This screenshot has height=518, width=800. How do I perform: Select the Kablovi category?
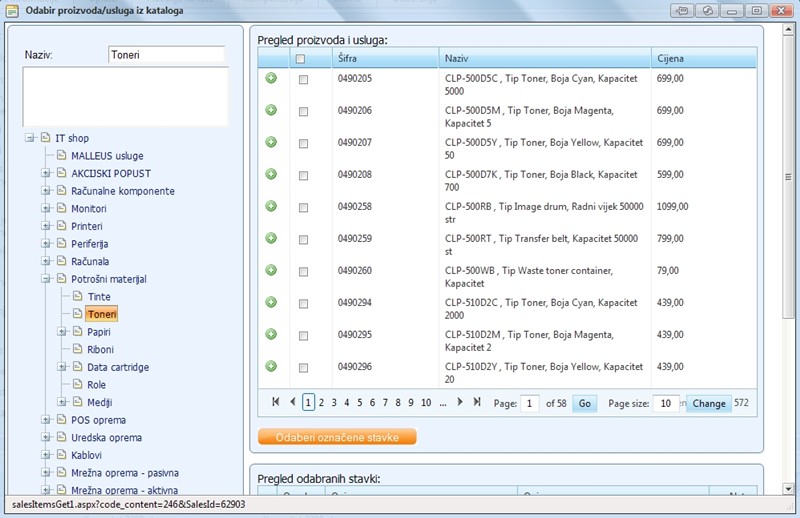[x=86, y=455]
